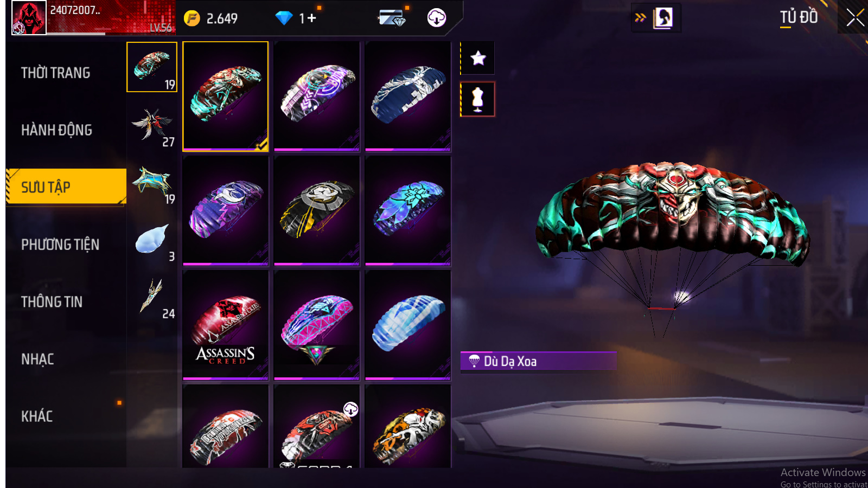
Task: Click the cloud download icon in top bar
Action: (x=436, y=18)
